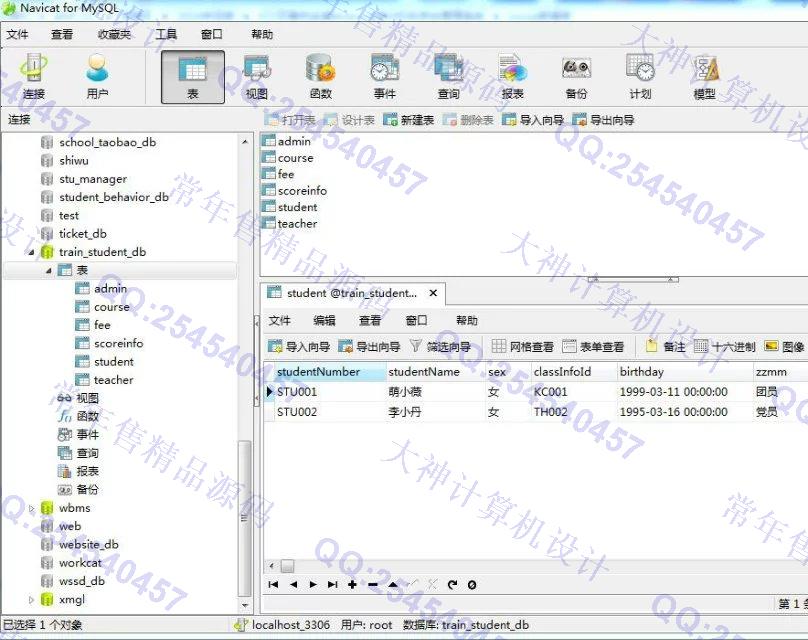
Task: Open the 连接 connection tool
Action: point(33,77)
